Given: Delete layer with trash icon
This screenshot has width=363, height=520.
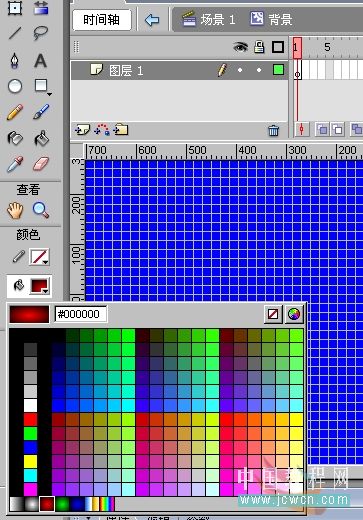Looking at the screenshot, I should [x=273, y=130].
